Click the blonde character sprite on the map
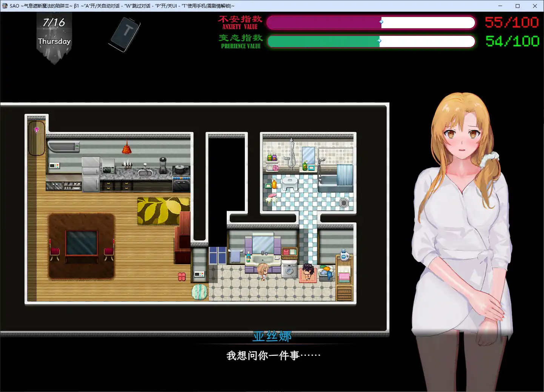 (x=263, y=271)
